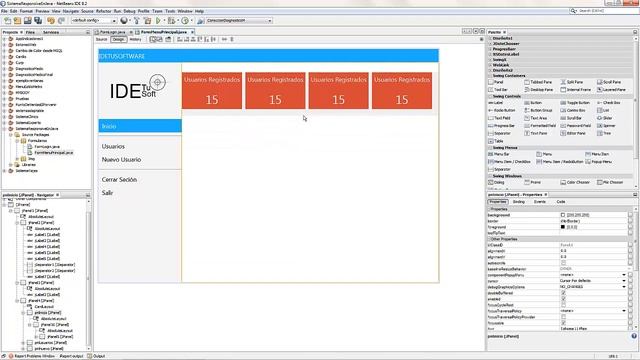
Task: Toggle the autoscrolls property checkbox
Action: 563,263
